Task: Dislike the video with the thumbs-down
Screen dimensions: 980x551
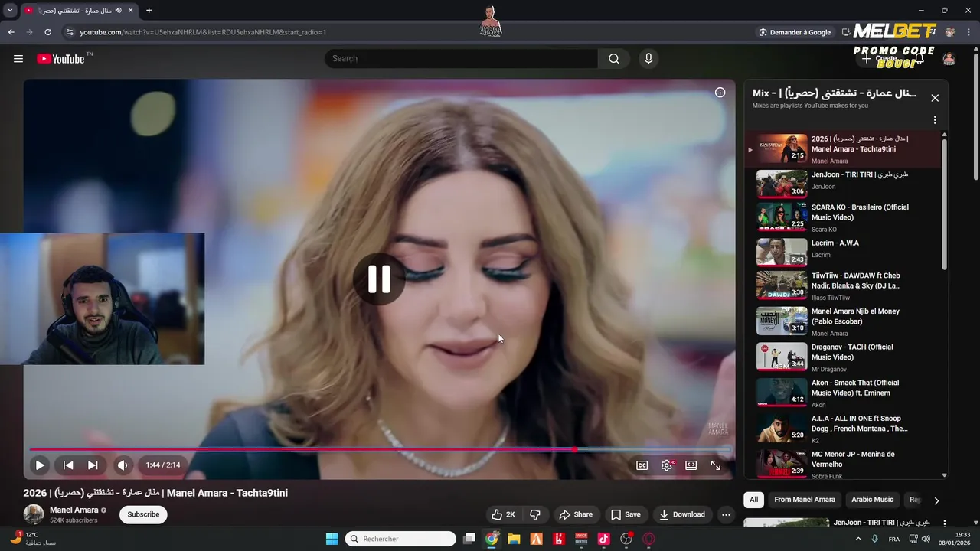Action: coord(535,514)
